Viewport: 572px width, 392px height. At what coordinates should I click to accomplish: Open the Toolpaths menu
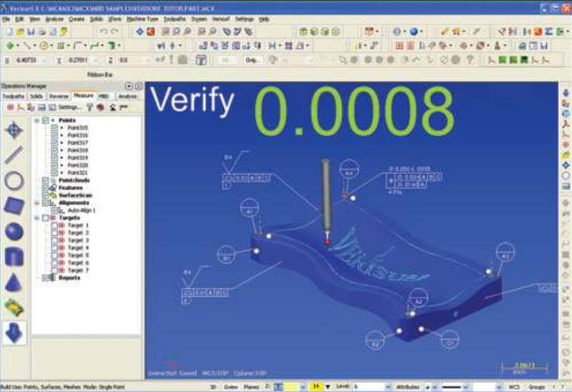[x=174, y=19]
